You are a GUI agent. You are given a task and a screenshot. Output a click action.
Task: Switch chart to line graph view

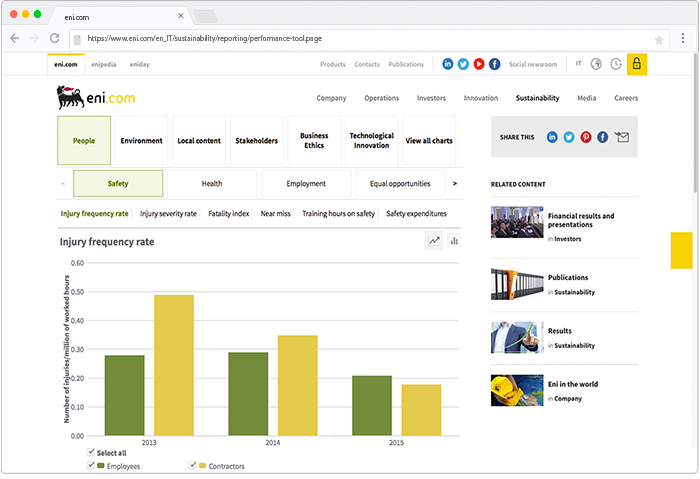pos(434,241)
